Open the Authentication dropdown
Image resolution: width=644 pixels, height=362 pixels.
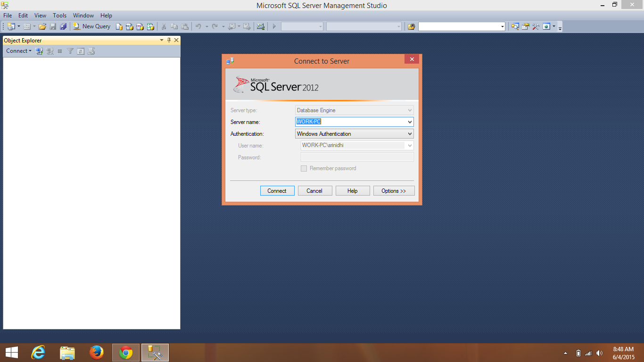[409, 133]
